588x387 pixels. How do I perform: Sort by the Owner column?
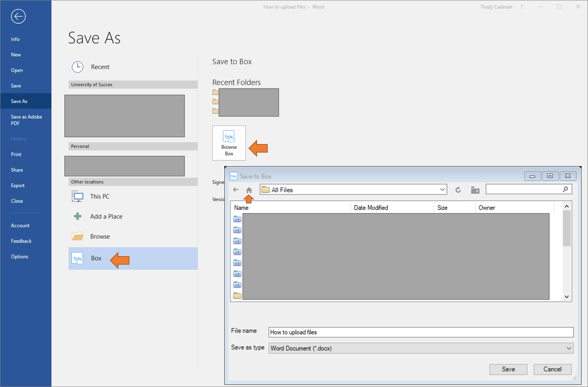514,208
